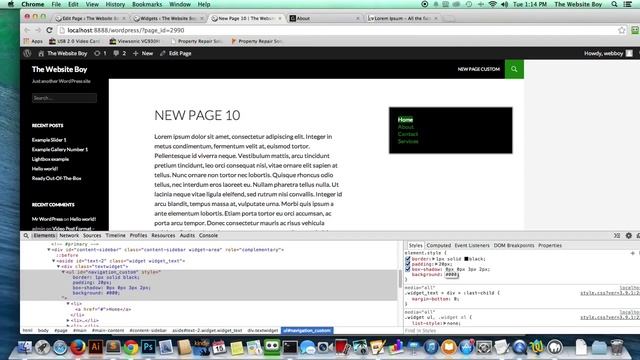Open the Event Listeners tab

pos(472,245)
